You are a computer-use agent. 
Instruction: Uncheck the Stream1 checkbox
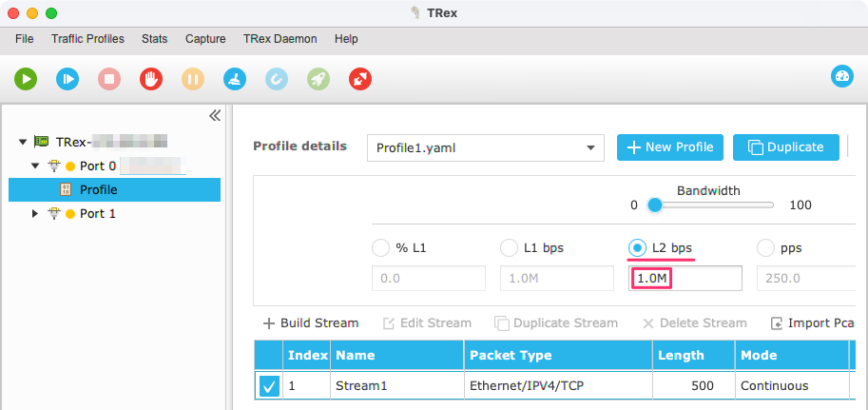pyautogui.click(x=270, y=385)
